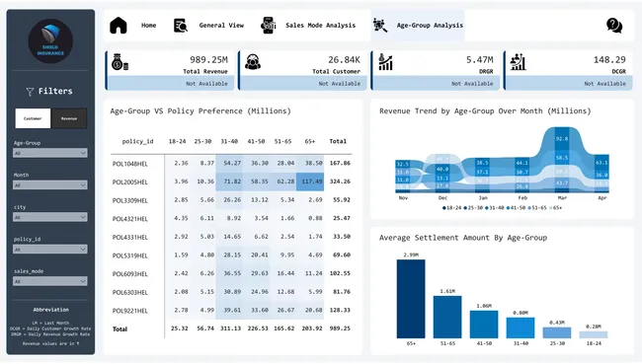Click the 26.84K Total Customer value
The image size is (642, 364).
point(345,60)
